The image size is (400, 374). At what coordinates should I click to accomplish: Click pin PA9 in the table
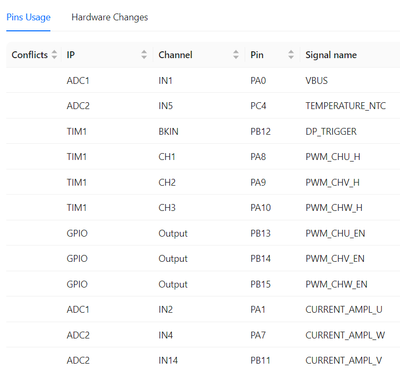(x=258, y=182)
